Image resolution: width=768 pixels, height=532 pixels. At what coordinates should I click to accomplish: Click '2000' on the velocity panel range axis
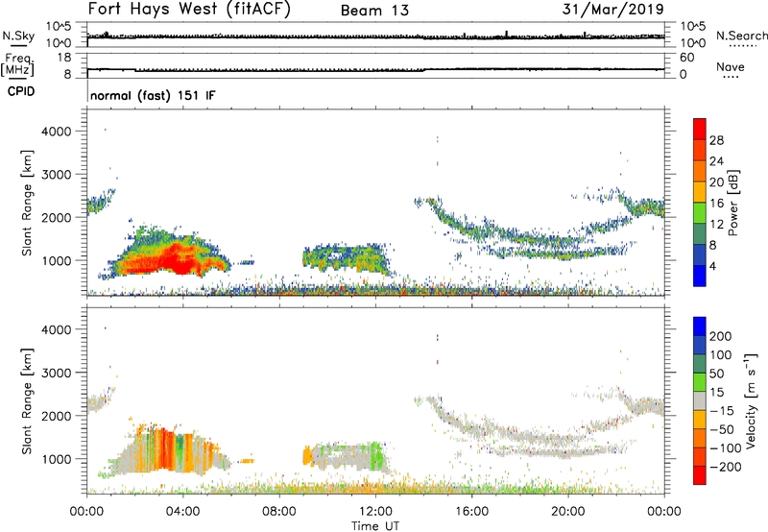click(x=56, y=416)
